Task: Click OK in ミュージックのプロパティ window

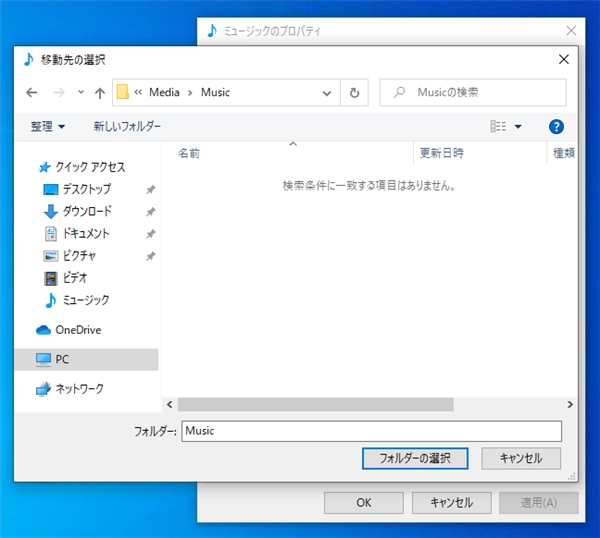Action: tap(364, 503)
